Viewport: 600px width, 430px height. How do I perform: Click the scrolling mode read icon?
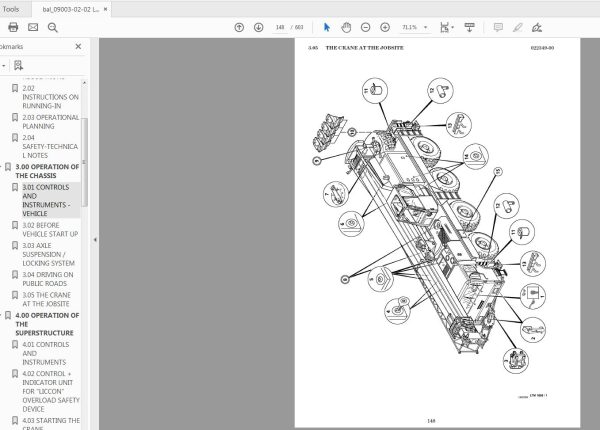click(x=470, y=27)
